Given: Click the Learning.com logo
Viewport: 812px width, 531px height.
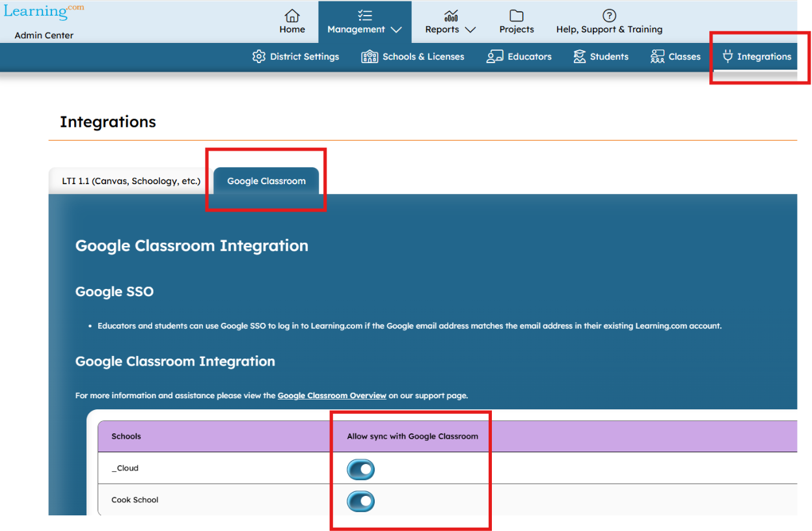Looking at the screenshot, I should pos(41,10).
